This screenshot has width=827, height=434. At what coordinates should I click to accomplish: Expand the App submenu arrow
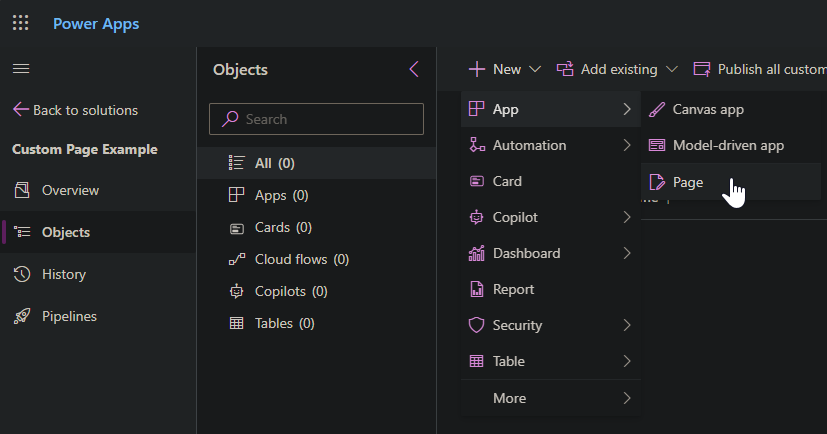[627, 109]
